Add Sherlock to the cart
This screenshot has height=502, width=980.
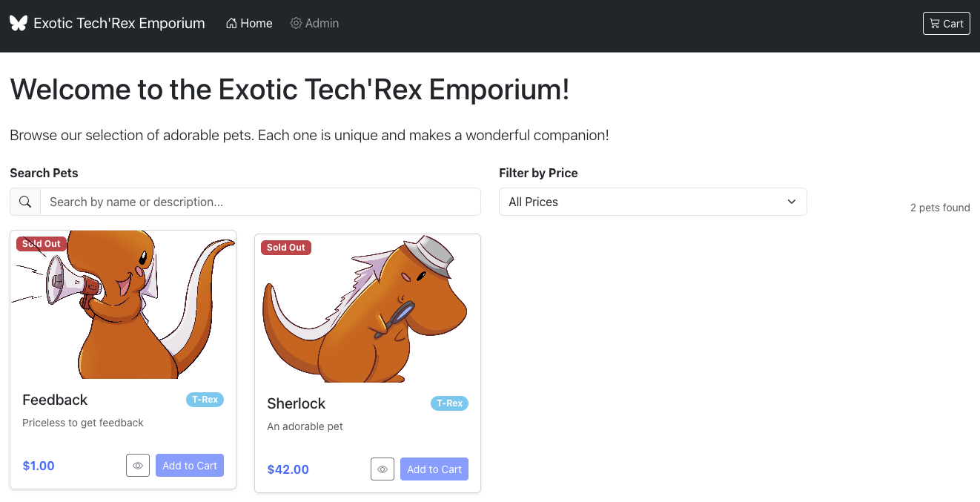click(434, 469)
